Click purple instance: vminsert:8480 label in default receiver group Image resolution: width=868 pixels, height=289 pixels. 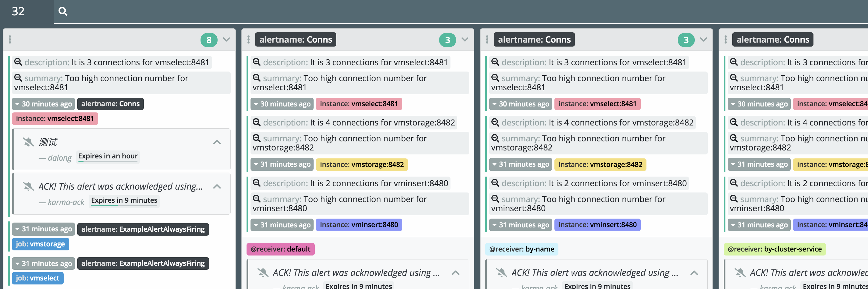click(359, 225)
